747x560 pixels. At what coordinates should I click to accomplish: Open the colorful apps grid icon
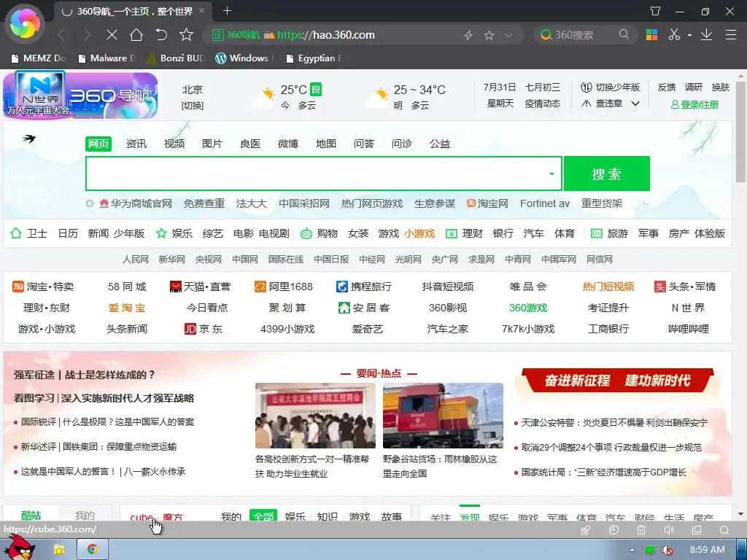651,35
